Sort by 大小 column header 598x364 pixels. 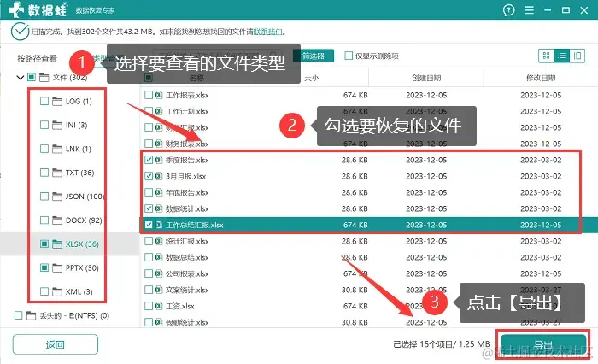pos(312,78)
